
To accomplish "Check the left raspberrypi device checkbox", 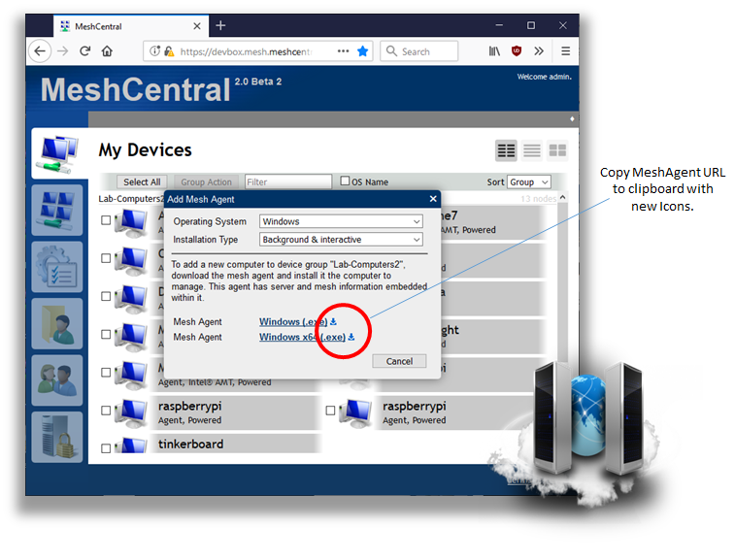I will (x=106, y=411).
